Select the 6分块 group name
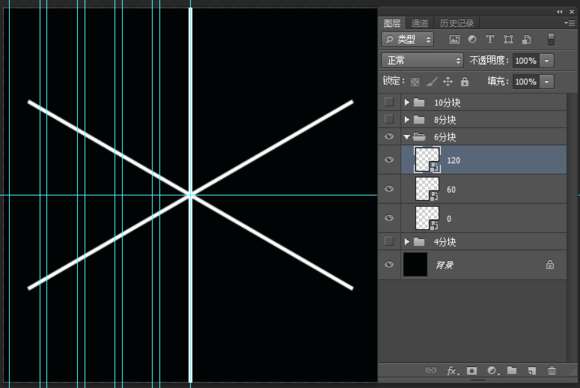This screenshot has height=388, width=580. pyautogui.click(x=445, y=137)
